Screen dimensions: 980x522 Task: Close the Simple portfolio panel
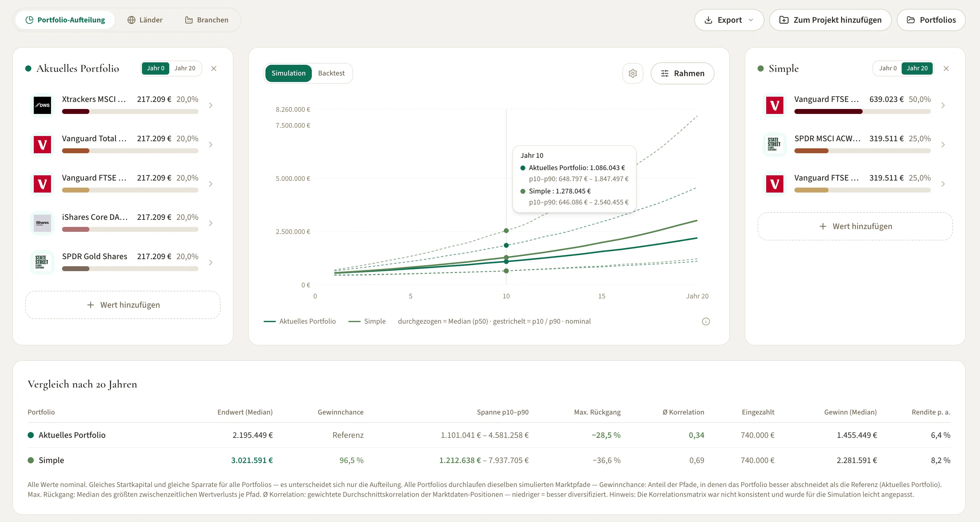coord(946,68)
